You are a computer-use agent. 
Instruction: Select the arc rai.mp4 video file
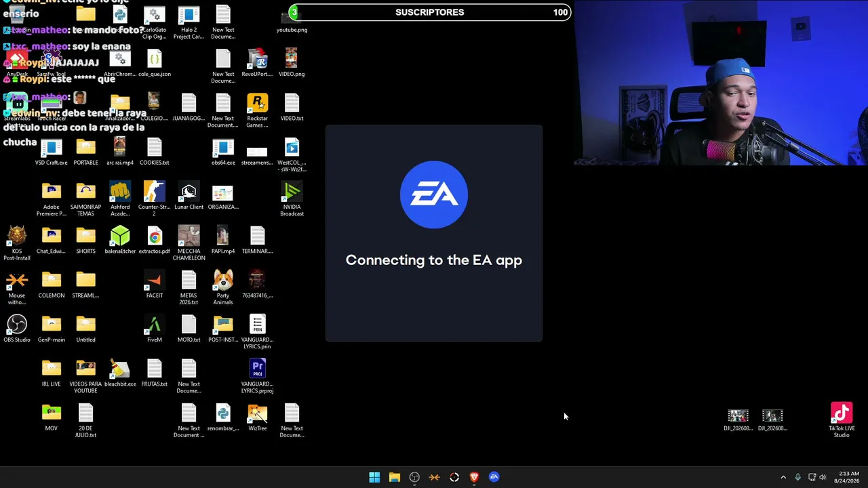coord(120,148)
